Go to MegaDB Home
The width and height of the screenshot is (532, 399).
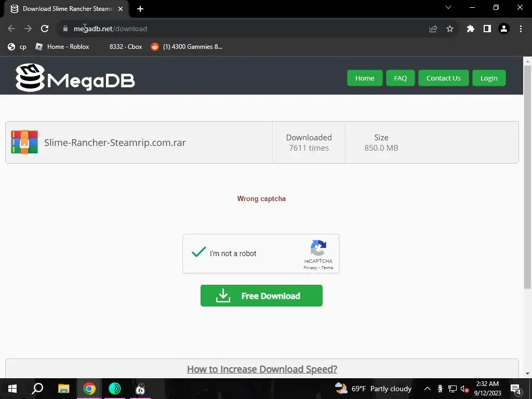click(365, 78)
